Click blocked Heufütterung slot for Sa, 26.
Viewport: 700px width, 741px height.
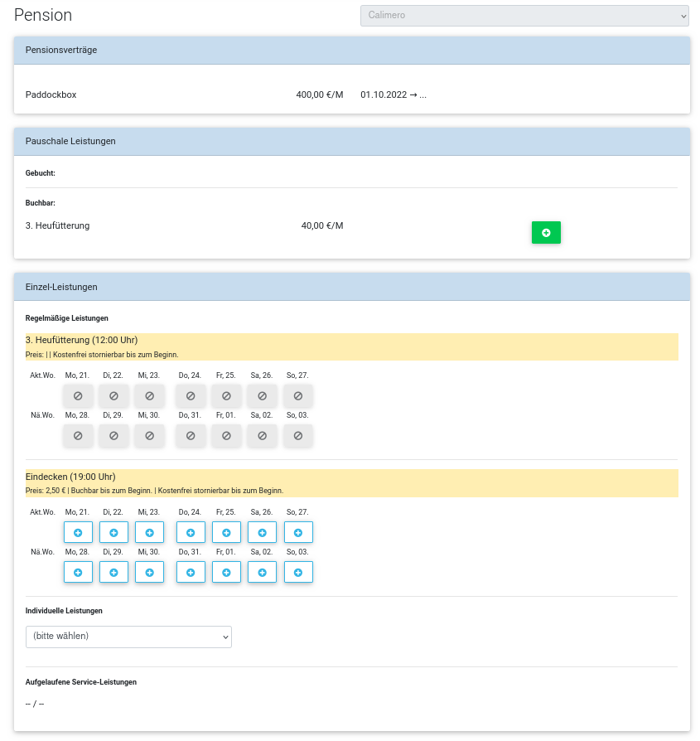[x=262, y=395]
